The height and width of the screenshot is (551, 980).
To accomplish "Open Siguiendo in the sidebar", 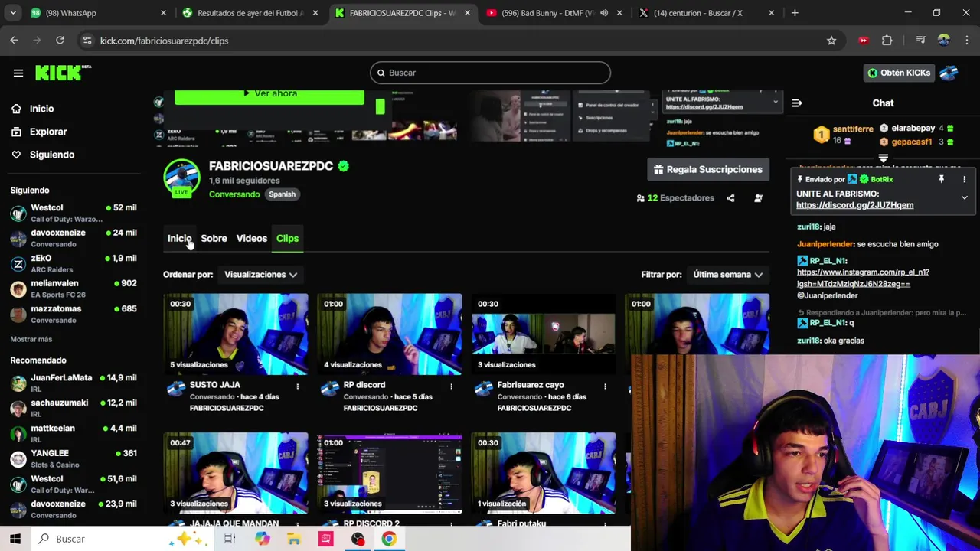I will point(43,155).
